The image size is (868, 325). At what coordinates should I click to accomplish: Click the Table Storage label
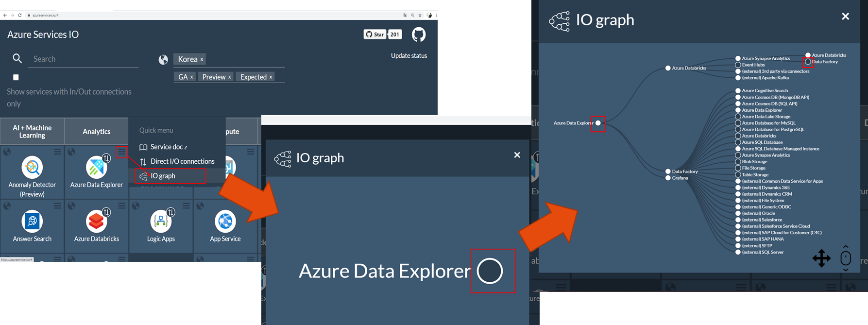(x=755, y=175)
